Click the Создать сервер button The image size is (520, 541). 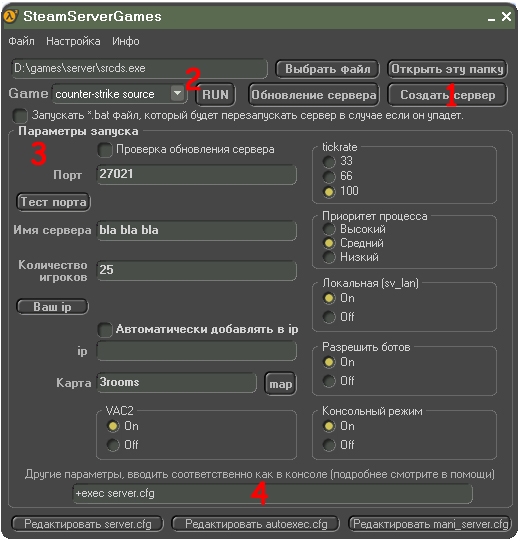pos(448,95)
